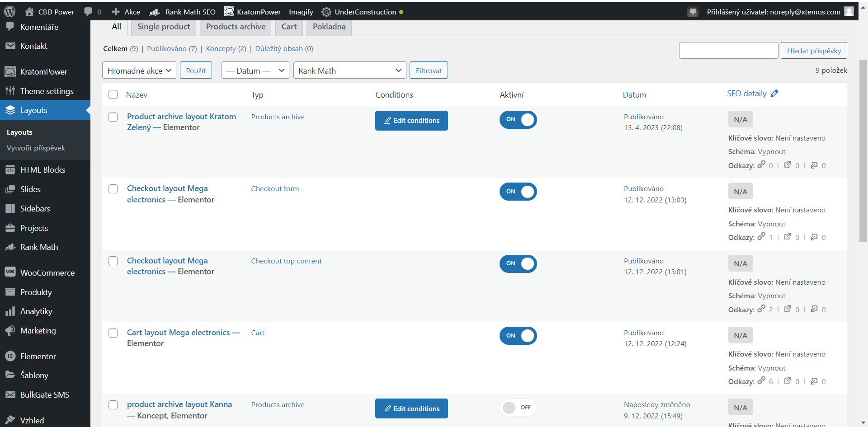This screenshot has width=868, height=427.
Task: Click the HTML Blocks sidebar icon
Action: (x=10, y=170)
